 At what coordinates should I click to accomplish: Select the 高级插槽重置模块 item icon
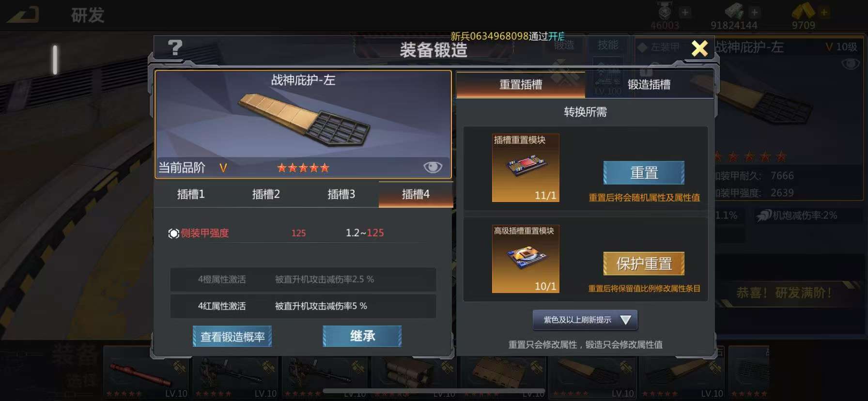[x=526, y=259]
